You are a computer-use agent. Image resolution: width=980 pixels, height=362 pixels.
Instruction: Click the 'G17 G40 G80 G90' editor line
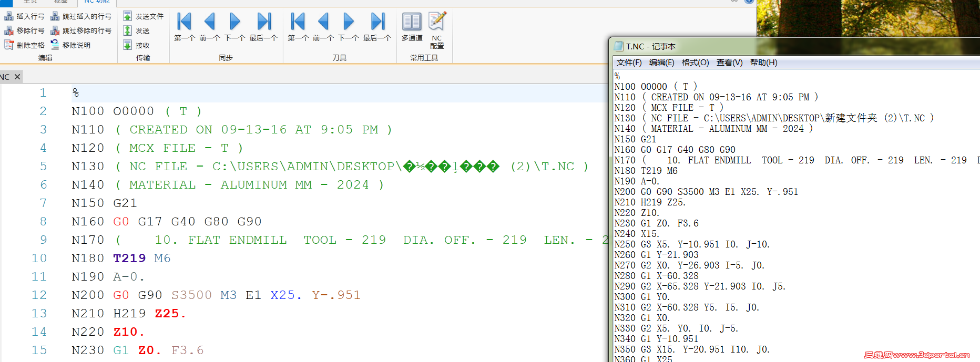point(167,222)
